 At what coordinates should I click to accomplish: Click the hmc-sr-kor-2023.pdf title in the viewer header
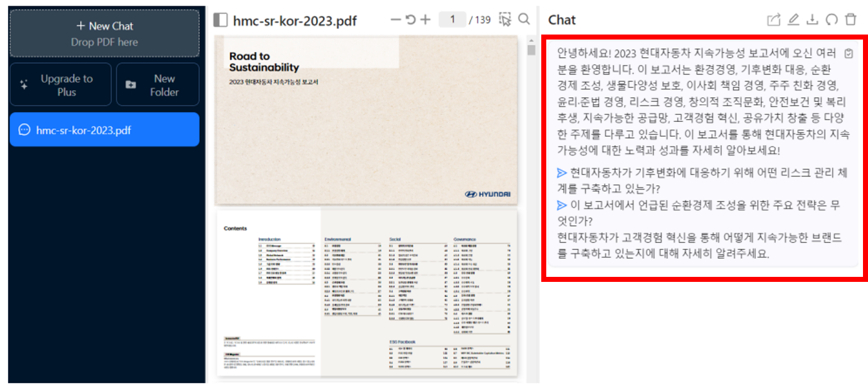coord(295,21)
